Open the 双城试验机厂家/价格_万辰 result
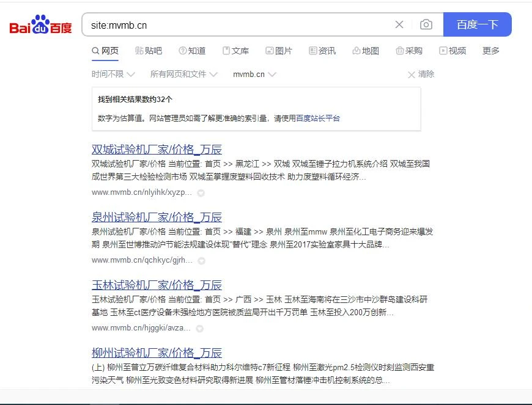The height and width of the screenshot is (405, 532). click(x=157, y=150)
